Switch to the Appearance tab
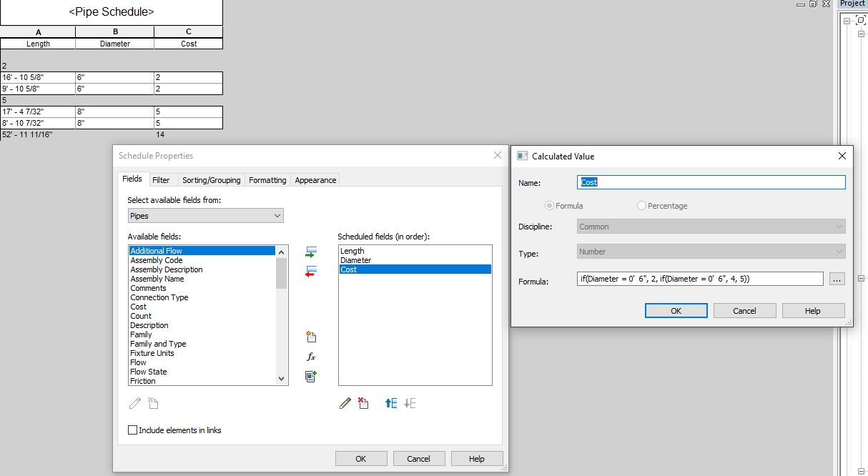This screenshot has width=868, height=476. coord(315,180)
